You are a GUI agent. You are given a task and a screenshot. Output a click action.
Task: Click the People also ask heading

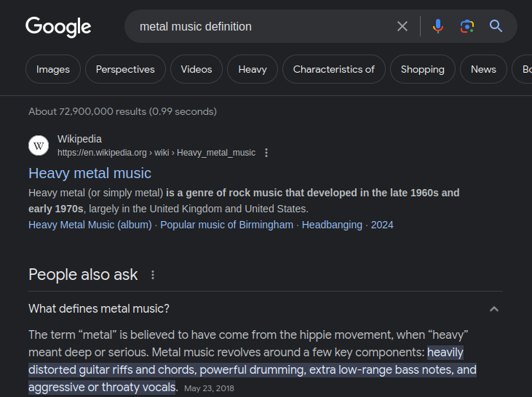83,275
